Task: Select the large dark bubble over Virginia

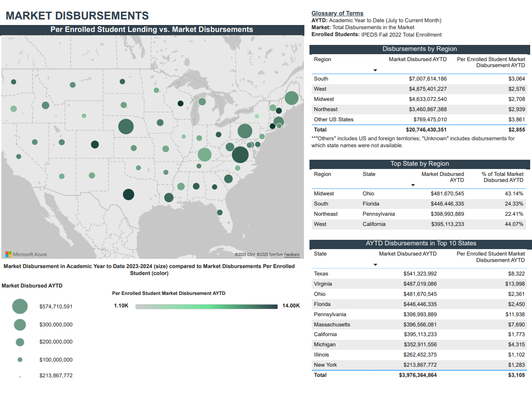Action: [x=240, y=155]
